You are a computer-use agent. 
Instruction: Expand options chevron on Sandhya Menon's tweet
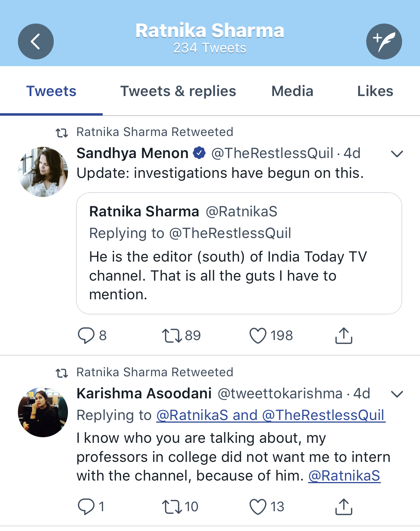pos(396,154)
